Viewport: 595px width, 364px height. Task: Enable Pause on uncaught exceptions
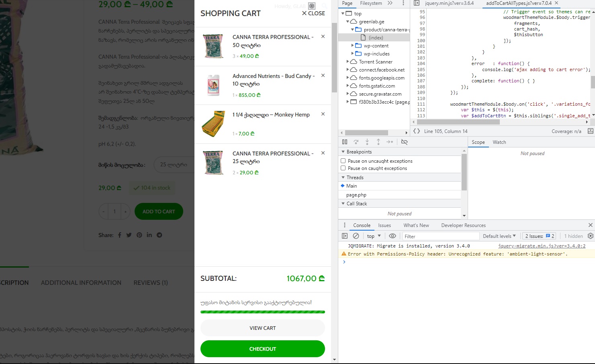343,161
